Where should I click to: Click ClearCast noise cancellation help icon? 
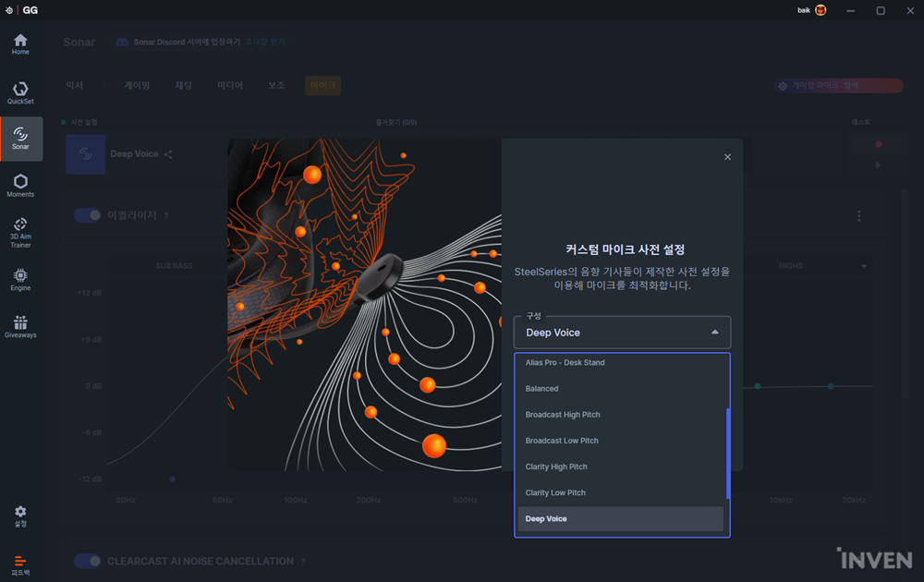(303, 562)
